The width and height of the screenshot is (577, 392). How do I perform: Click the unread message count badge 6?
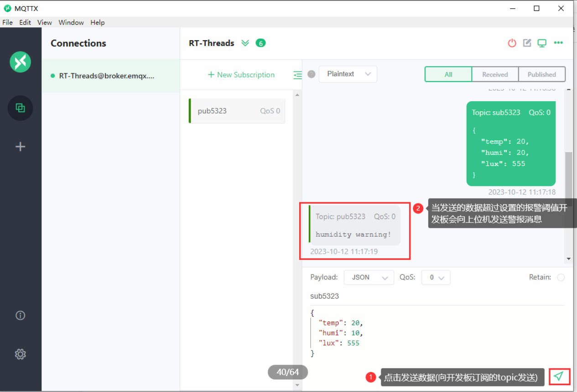(260, 43)
